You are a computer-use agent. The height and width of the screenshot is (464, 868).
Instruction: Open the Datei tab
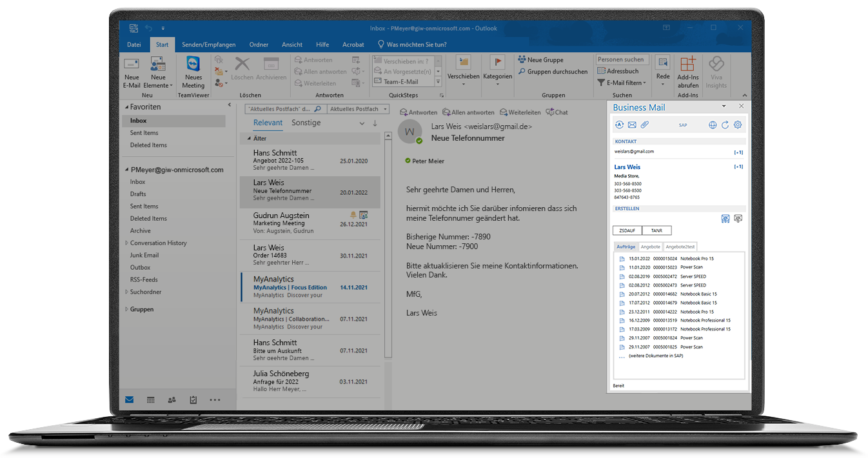[133, 45]
